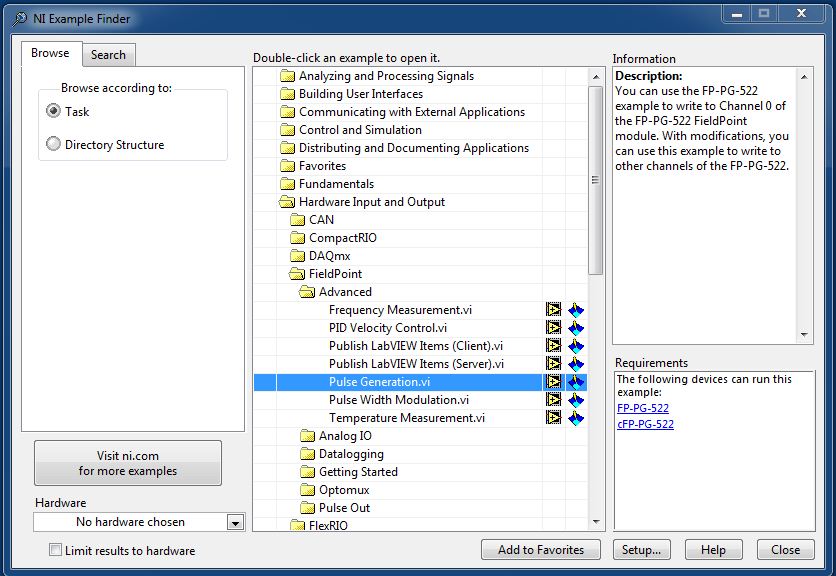Click the VI icon beside PID Velocity Control.vi
This screenshot has height=576, width=836.
pos(553,328)
